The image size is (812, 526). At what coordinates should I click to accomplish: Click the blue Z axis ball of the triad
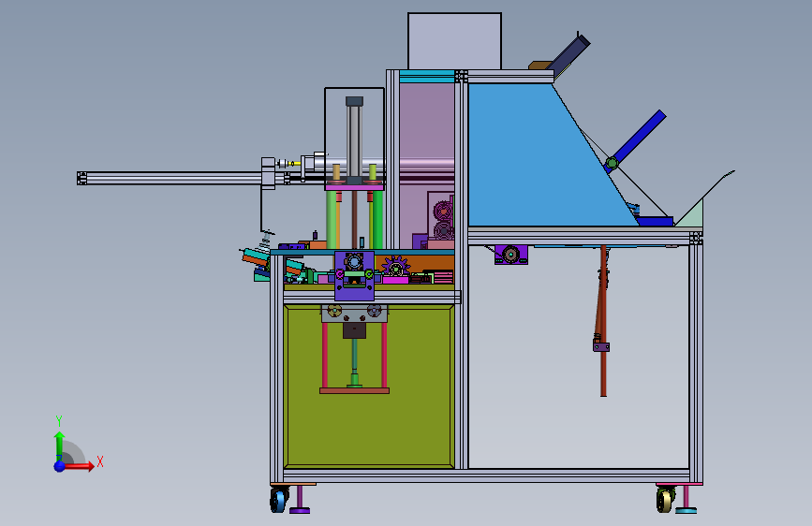60,466
